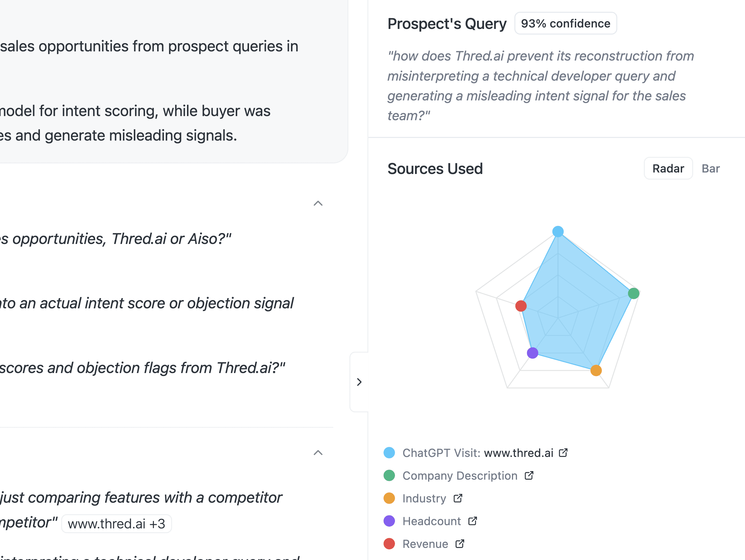Toggle Headcount series via purple legend dot
This screenshot has height=560, width=745.
click(x=389, y=521)
